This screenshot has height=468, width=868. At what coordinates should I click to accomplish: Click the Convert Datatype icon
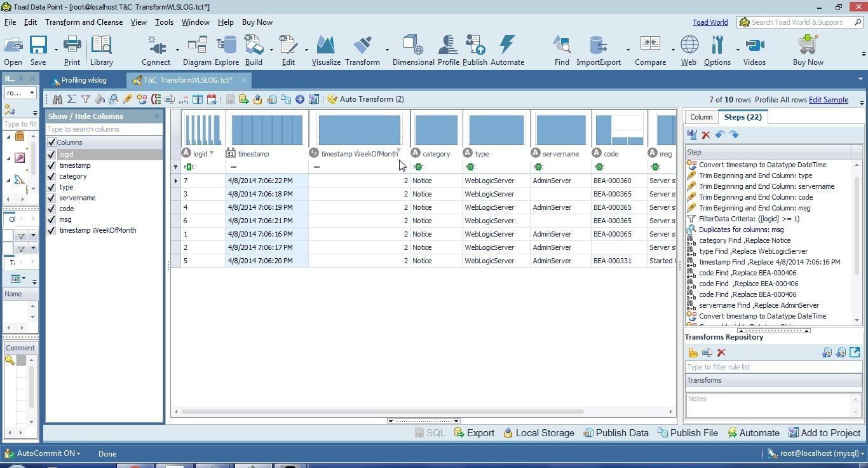(x=142, y=99)
